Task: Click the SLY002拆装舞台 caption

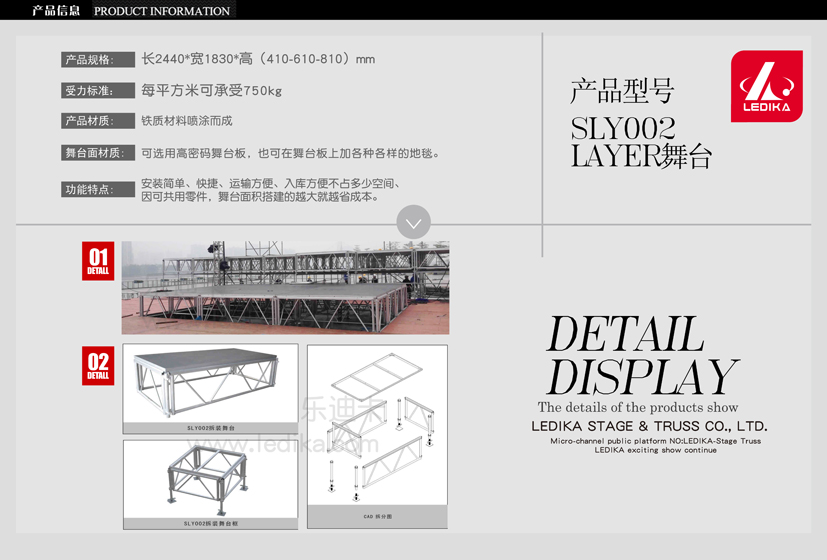Action: [210, 428]
